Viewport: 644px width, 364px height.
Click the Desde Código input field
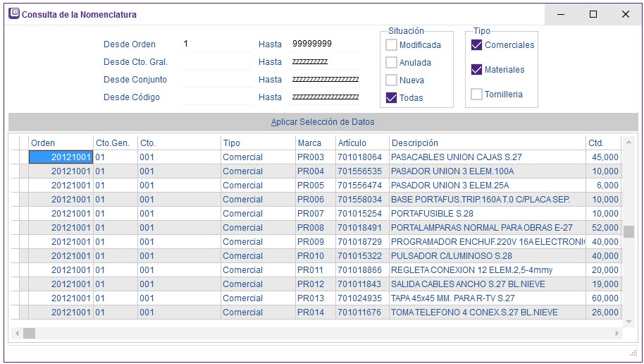216,97
